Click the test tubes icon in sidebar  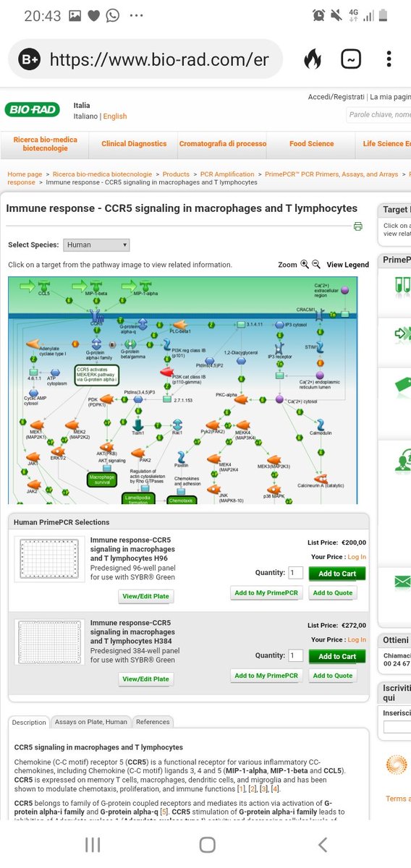pos(401,286)
